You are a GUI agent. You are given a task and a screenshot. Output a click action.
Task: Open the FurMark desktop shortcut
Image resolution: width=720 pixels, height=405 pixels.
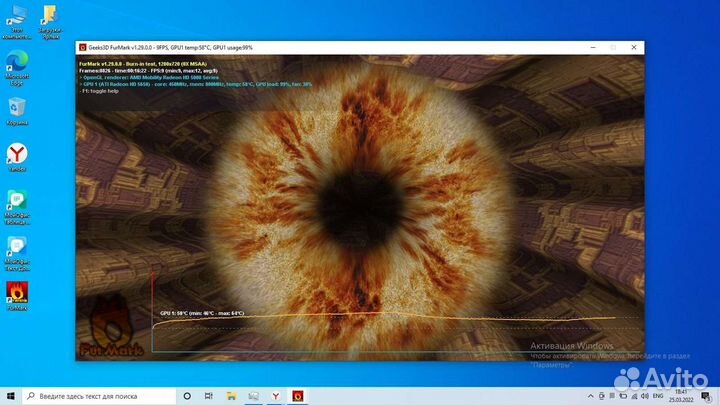[17, 291]
